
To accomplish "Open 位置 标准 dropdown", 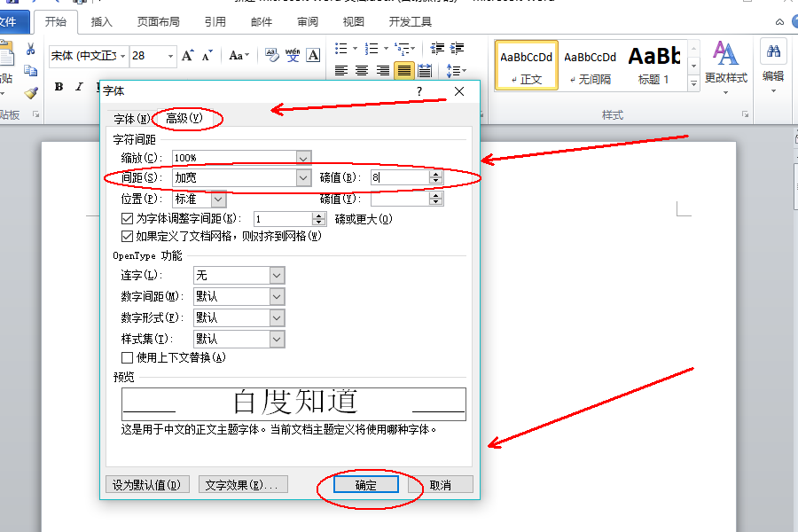I will click(218, 199).
